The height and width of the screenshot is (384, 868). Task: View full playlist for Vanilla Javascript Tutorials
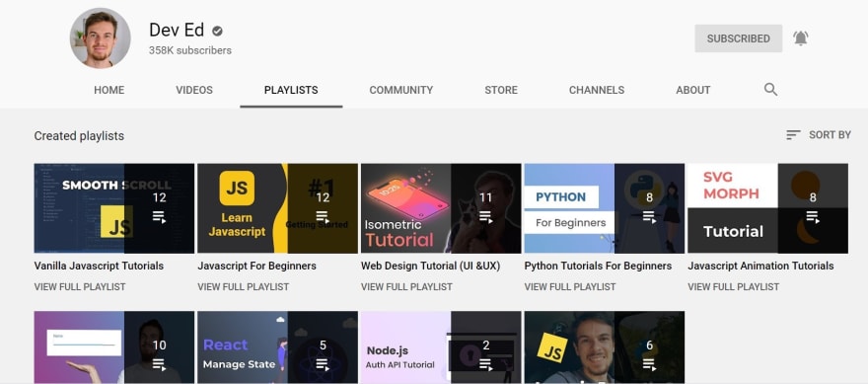click(80, 287)
